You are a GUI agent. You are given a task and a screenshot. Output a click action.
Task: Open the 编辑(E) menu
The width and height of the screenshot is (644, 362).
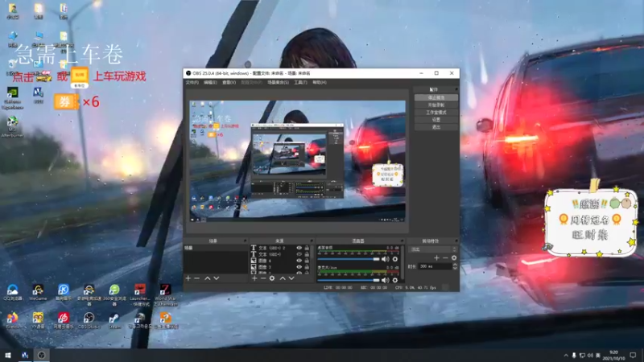[x=210, y=83]
